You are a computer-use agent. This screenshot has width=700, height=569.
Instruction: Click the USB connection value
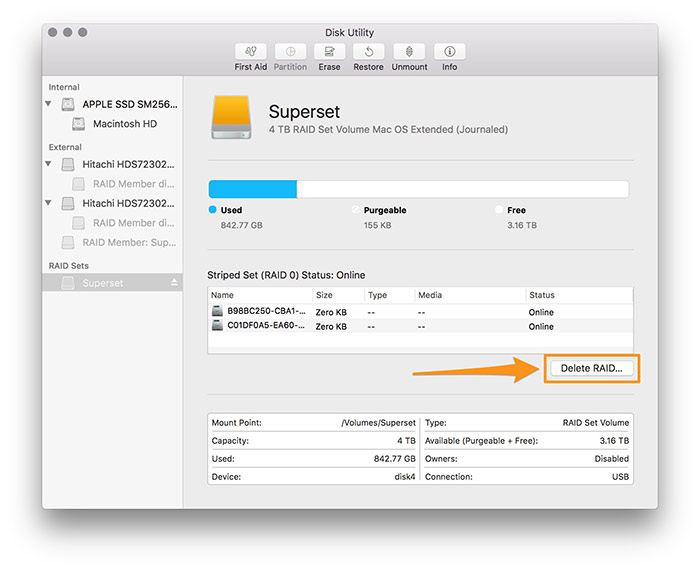tap(620, 477)
